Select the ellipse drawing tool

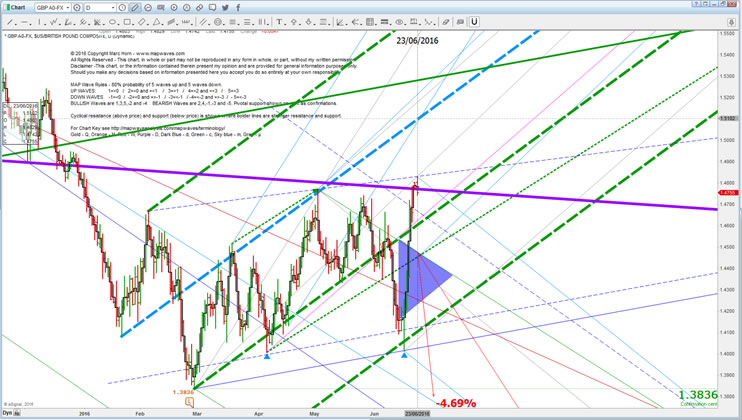point(113,22)
